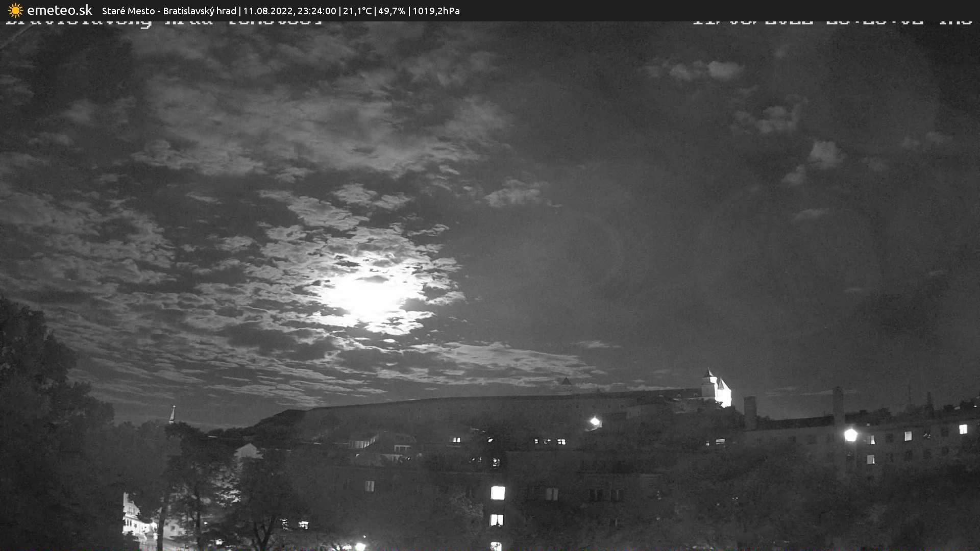Viewport: 980px width, 551px height.
Task: Click the 21,1°C temperature reading
Action: click(357, 11)
